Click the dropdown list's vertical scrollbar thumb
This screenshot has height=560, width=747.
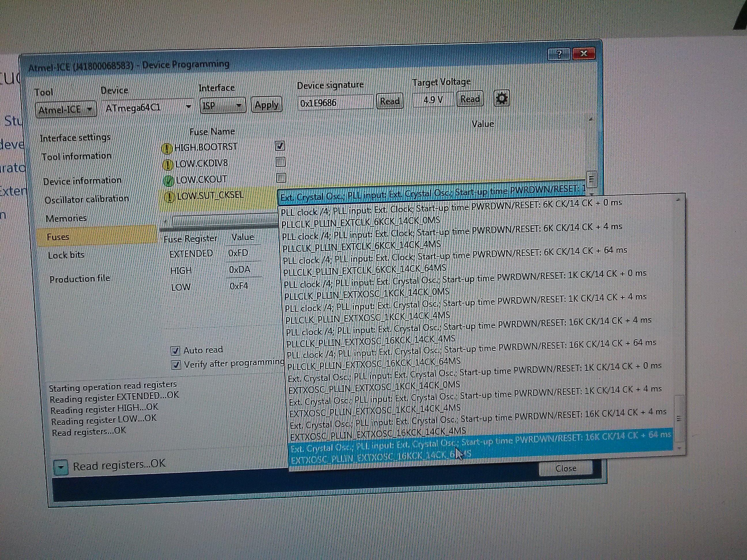(x=679, y=418)
